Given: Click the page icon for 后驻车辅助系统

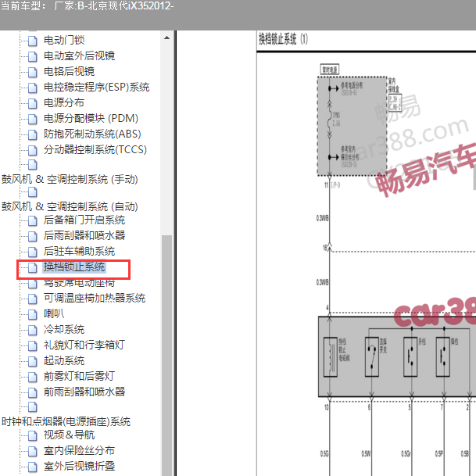Looking at the screenshot, I should (33, 252).
